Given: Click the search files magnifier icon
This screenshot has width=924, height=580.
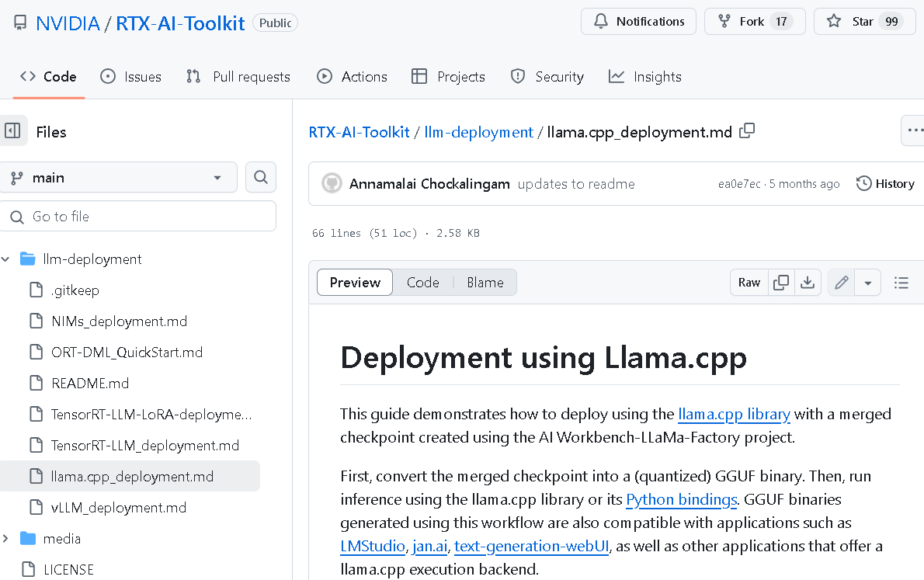Looking at the screenshot, I should click(x=261, y=178).
